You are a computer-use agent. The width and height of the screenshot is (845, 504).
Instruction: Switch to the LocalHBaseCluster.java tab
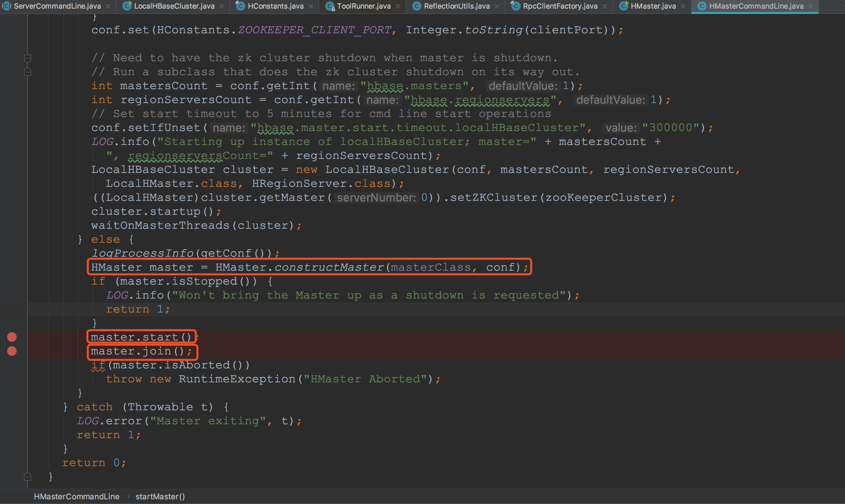(174, 6)
